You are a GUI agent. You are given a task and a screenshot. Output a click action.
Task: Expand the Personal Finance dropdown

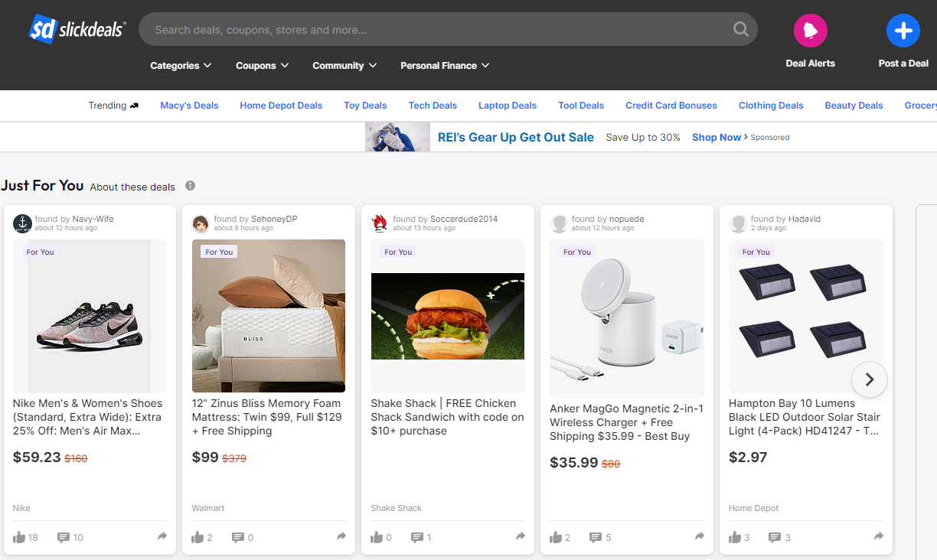pyautogui.click(x=445, y=66)
